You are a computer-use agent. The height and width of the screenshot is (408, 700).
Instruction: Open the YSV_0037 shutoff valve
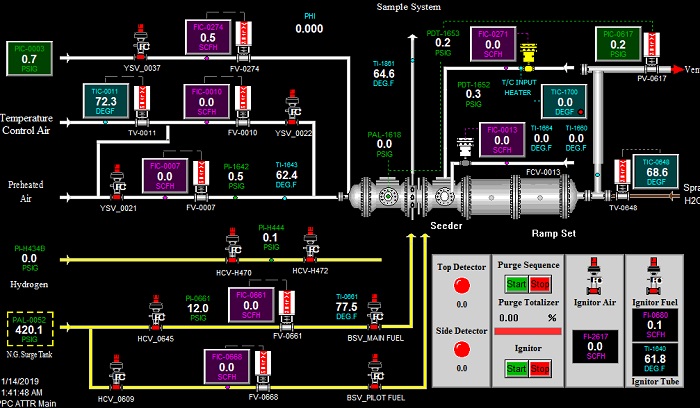coord(141,42)
